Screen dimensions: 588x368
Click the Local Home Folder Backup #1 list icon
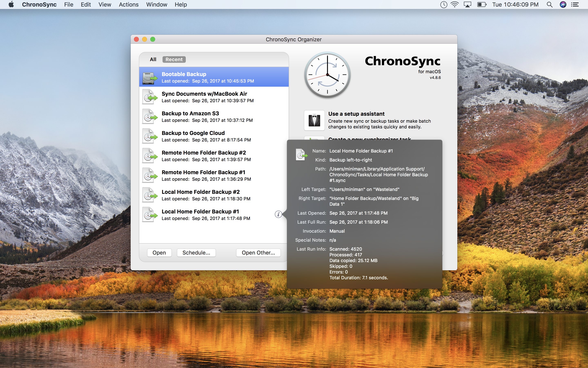[150, 215]
